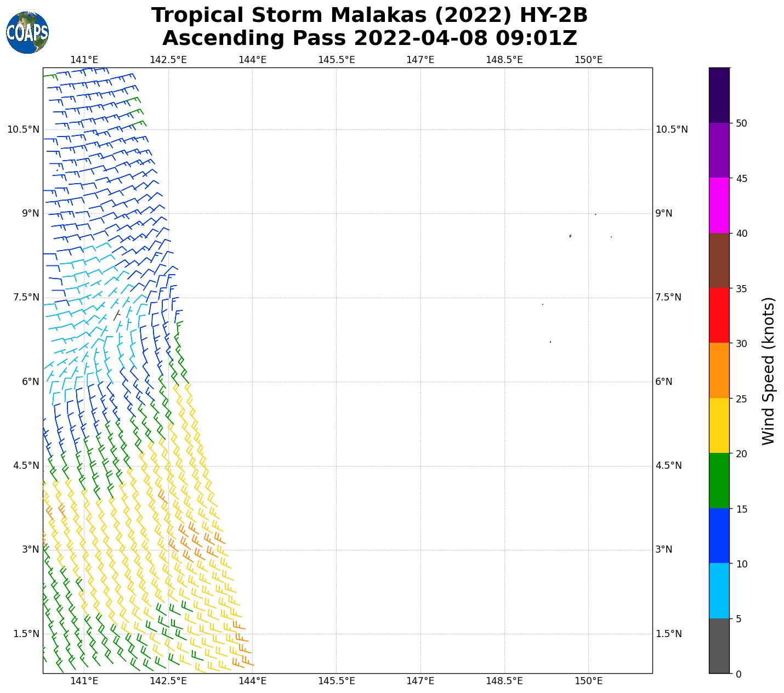This screenshot has width=784, height=693.
Task: Select the dark gray 0–5 knots colorbar segment
Action: [x=719, y=645]
